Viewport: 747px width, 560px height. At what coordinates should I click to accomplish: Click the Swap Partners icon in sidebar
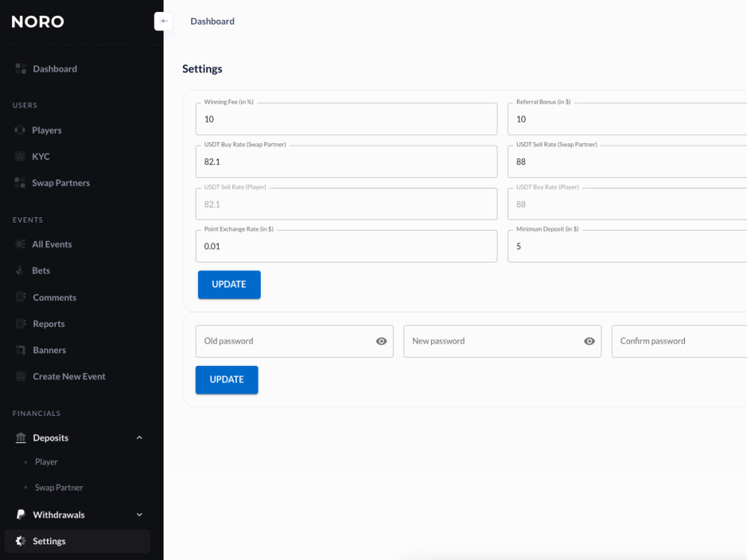point(20,182)
